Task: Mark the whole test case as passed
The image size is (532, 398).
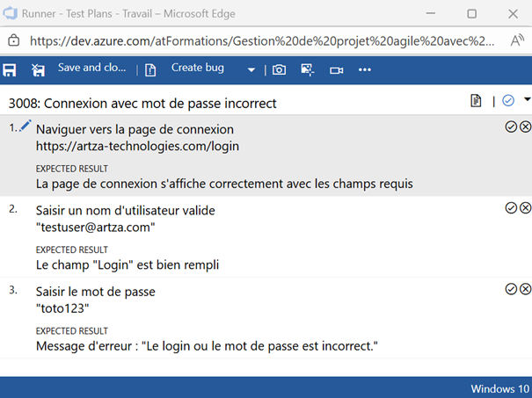Action: point(507,102)
